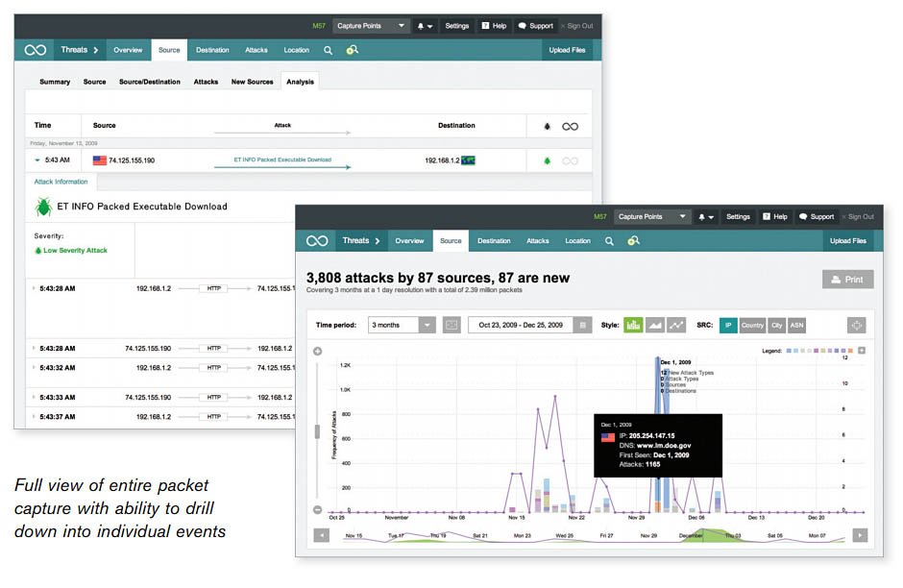
Task: Open the calendar picker beside the date range
Action: (x=581, y=326)
